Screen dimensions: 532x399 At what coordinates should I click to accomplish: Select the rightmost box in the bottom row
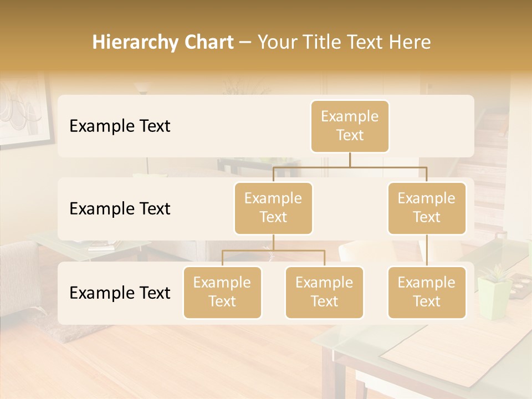click(427, 292)
